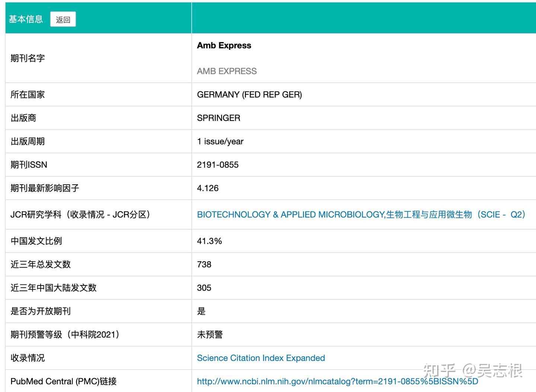Screen dimensions: 536x392
Task: Click the 基本信息 header bar
Action: (x=25, y=19)
